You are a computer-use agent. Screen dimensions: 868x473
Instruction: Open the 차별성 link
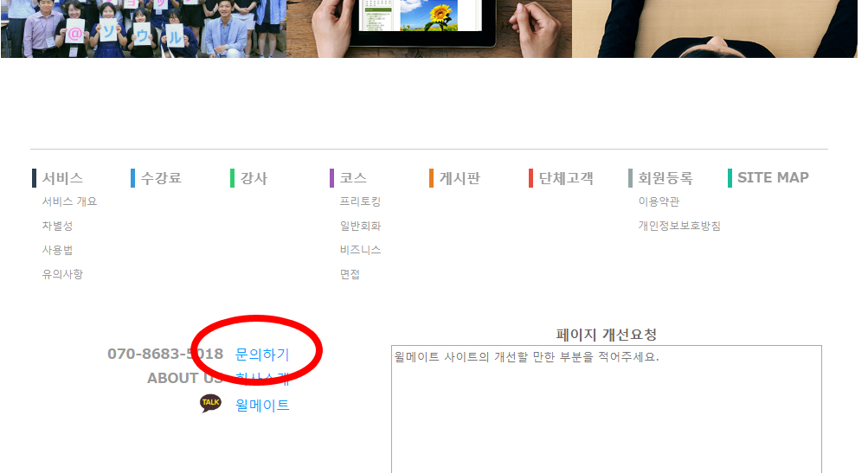[58, 226]
